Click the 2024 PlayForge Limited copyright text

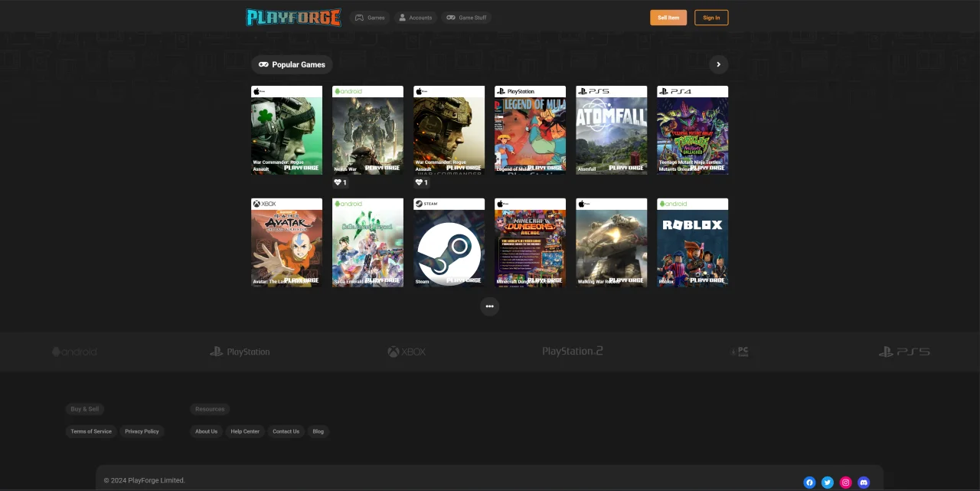point(145,480)
